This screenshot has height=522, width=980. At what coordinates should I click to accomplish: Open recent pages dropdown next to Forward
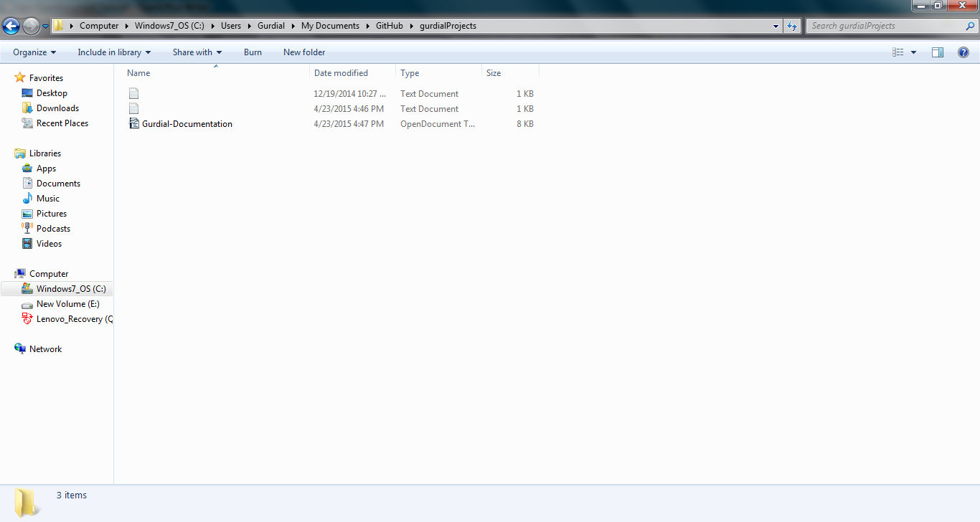coord(46,27)
